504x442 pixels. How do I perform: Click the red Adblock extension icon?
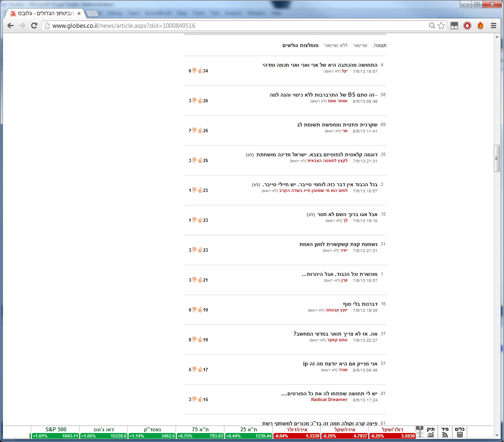pos(467,26)
